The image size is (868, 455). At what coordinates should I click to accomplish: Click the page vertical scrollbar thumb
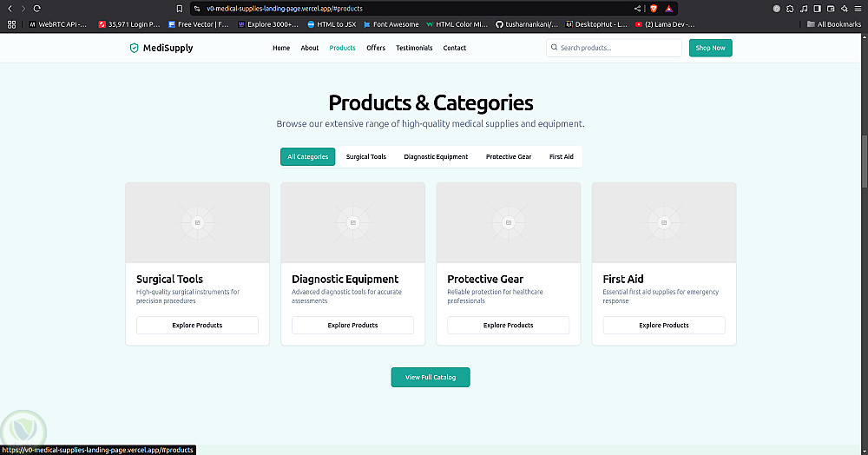(x=865, y=161)
